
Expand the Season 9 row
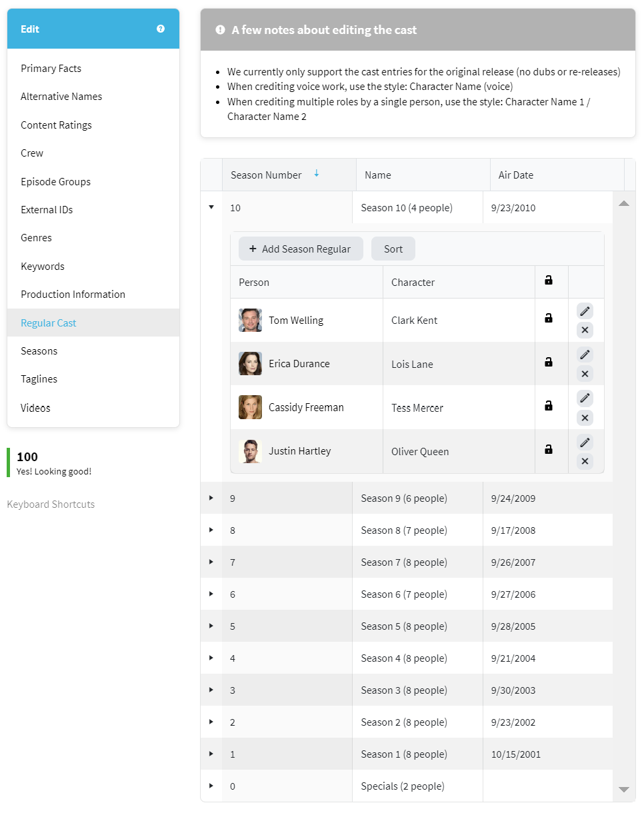coord(211,498)
